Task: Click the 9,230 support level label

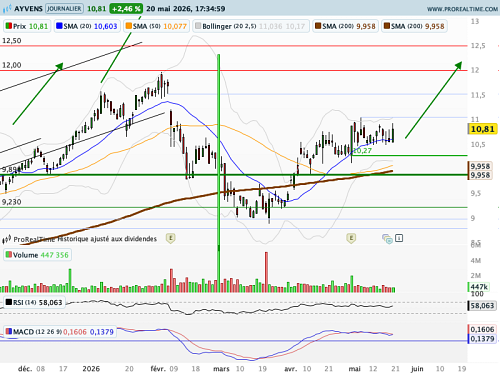Action: pos(12,202)
